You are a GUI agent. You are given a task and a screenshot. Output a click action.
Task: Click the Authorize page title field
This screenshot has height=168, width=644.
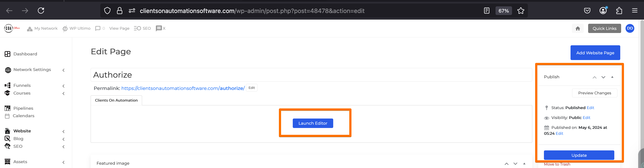tap(311, 75)
